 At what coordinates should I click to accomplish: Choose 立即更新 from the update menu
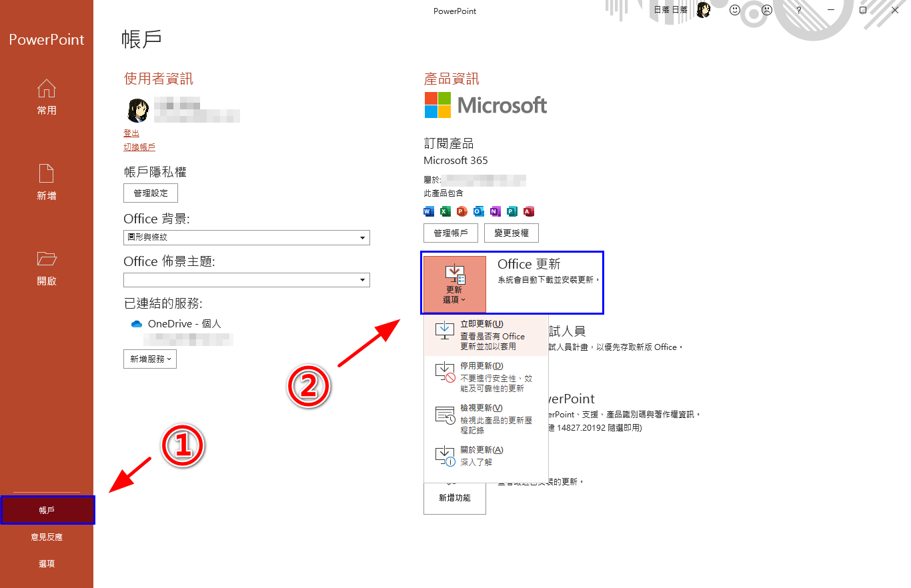486,335
